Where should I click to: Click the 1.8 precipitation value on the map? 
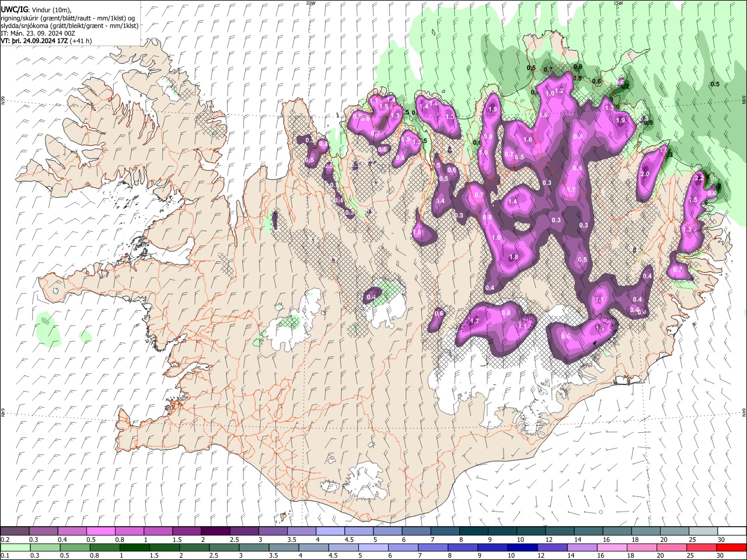(x=514, y=257)
